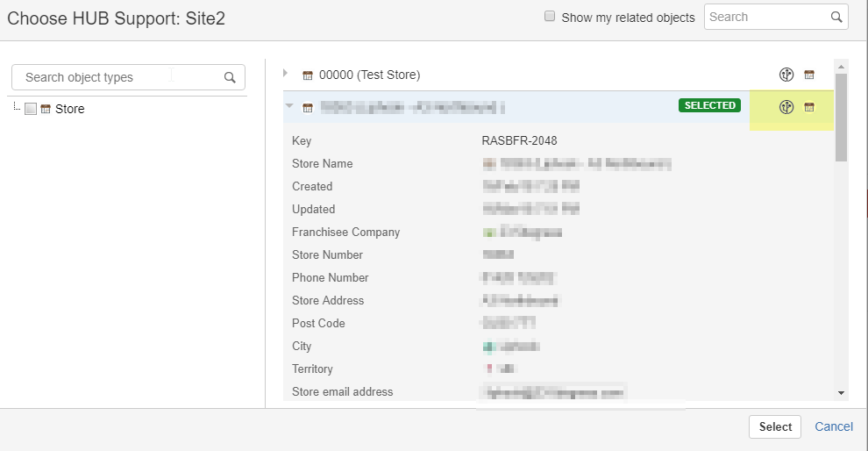The height and width of the screenshot is (451, 868).
Task: Click the Store type icon in the left tree
Action: coord(46,109)
